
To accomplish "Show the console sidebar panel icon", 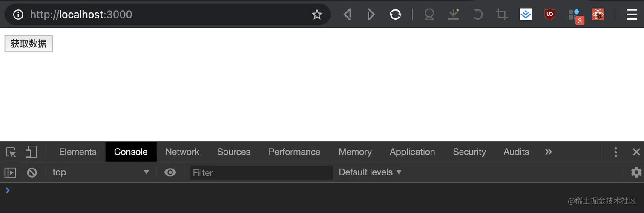I will tap(10, 172).
